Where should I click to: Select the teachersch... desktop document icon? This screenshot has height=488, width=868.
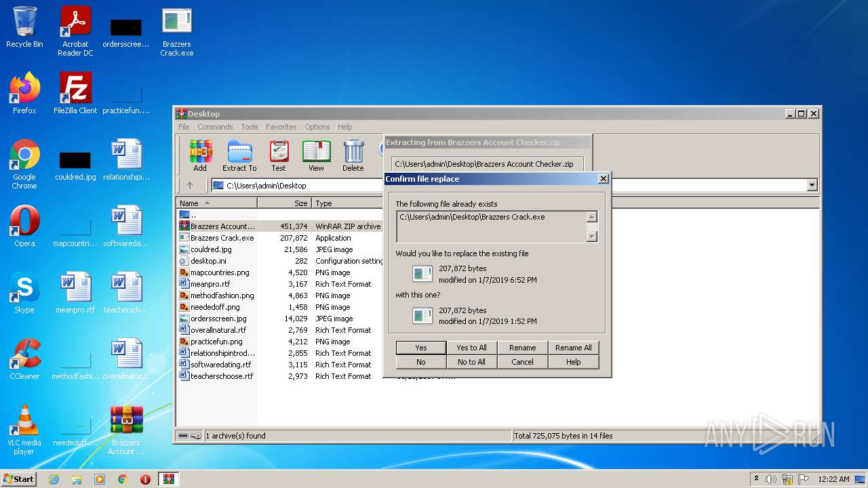point(126,293)
